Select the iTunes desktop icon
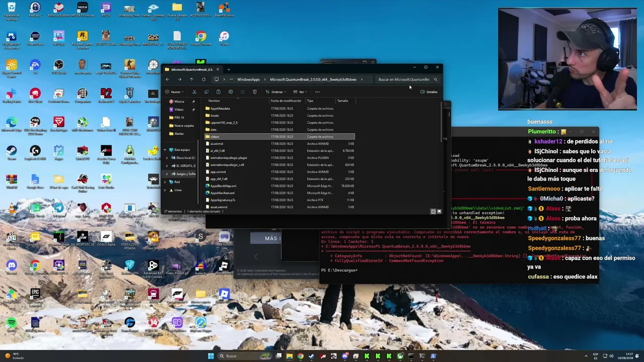This screenshot has height=362, width=644. pyautogui.click(x=224, y=39)
